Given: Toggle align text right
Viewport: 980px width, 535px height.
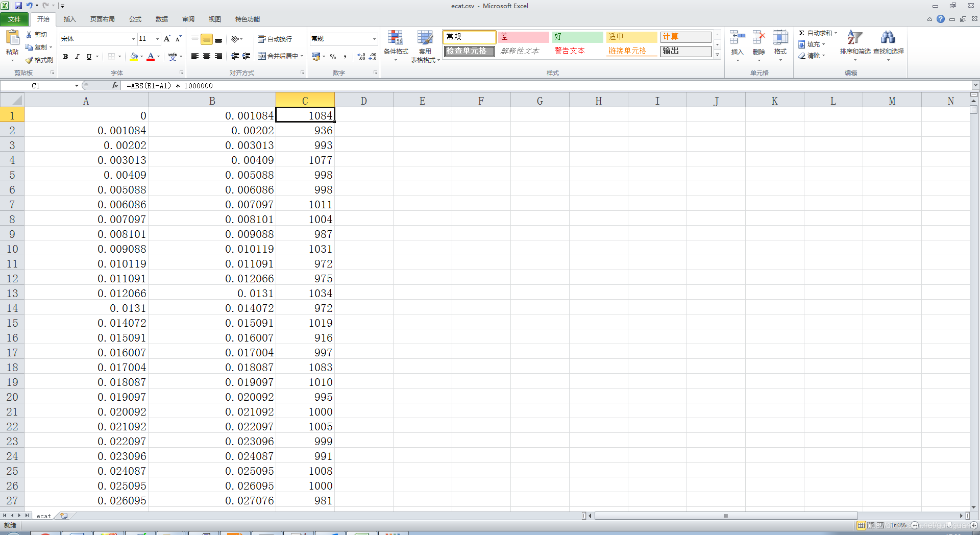Looking at the screenshot, I should point(218,56).
